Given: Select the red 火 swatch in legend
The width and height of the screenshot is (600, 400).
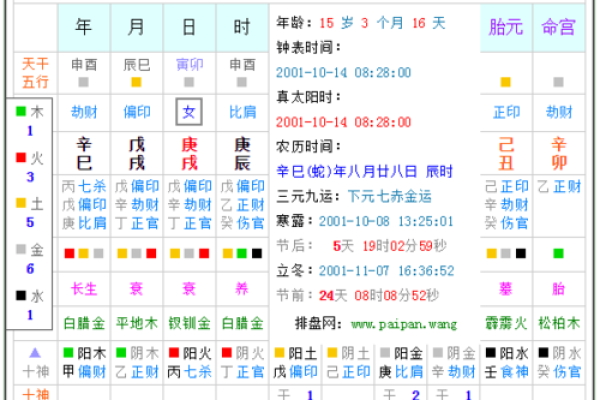Looking at the screenshot, I should click(21, 157).
